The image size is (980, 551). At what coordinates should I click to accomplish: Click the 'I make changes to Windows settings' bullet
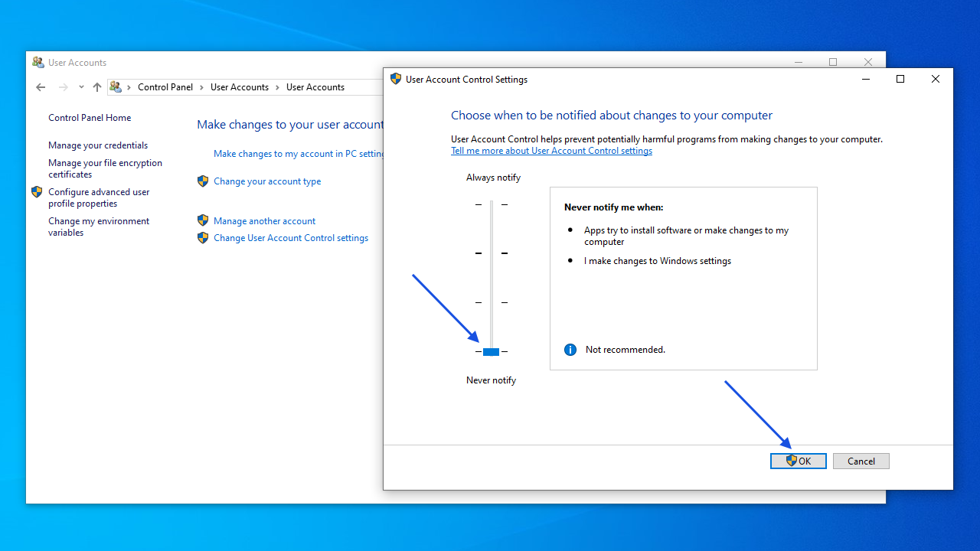click(658, 261)
